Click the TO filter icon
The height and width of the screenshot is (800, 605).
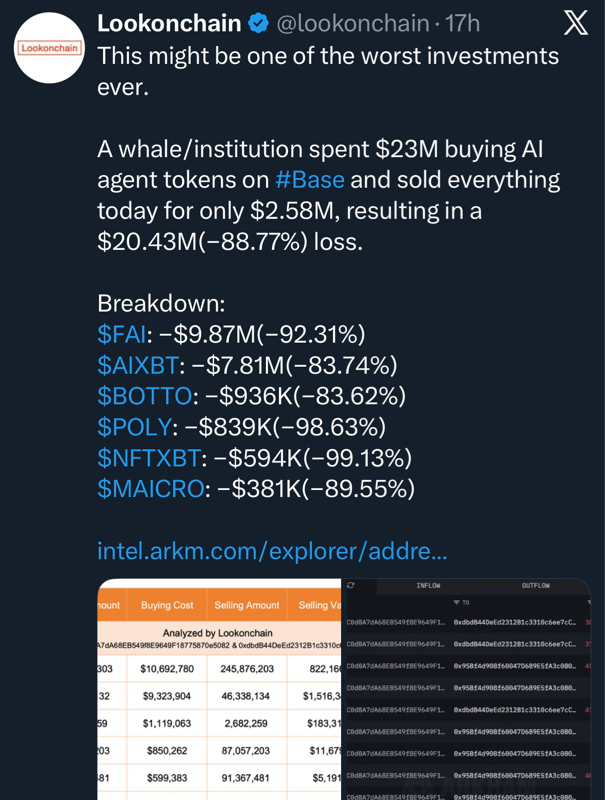457,603
